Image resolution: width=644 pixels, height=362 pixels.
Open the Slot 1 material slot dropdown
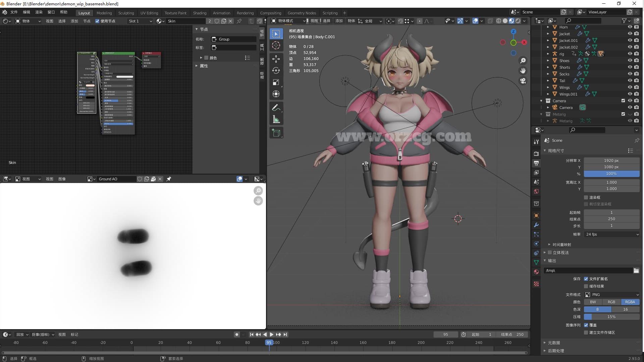(140, 21)
